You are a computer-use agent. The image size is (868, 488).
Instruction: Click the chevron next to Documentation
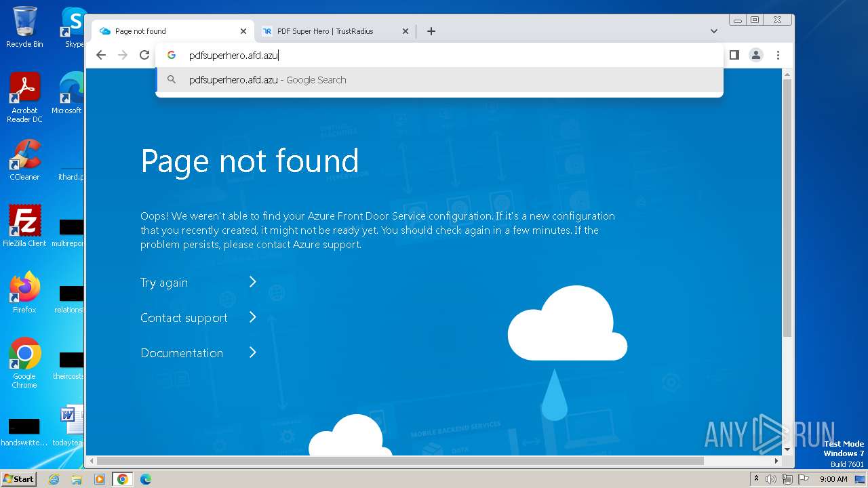(253, 352)
